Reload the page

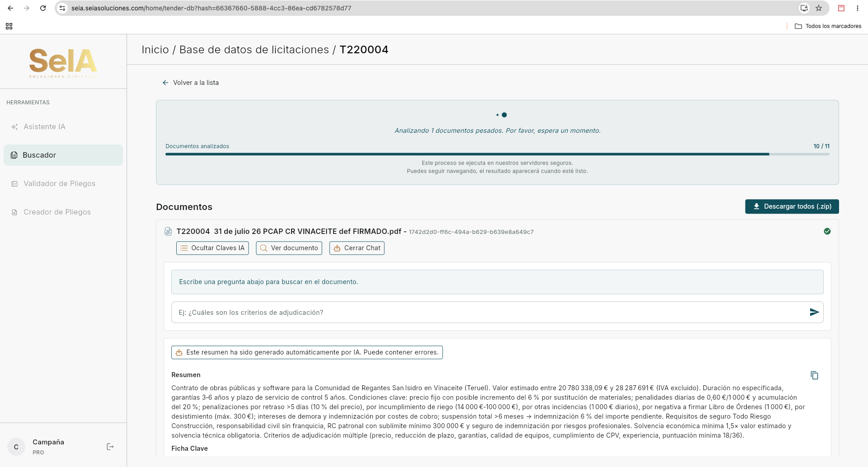[x=43, y=8]
